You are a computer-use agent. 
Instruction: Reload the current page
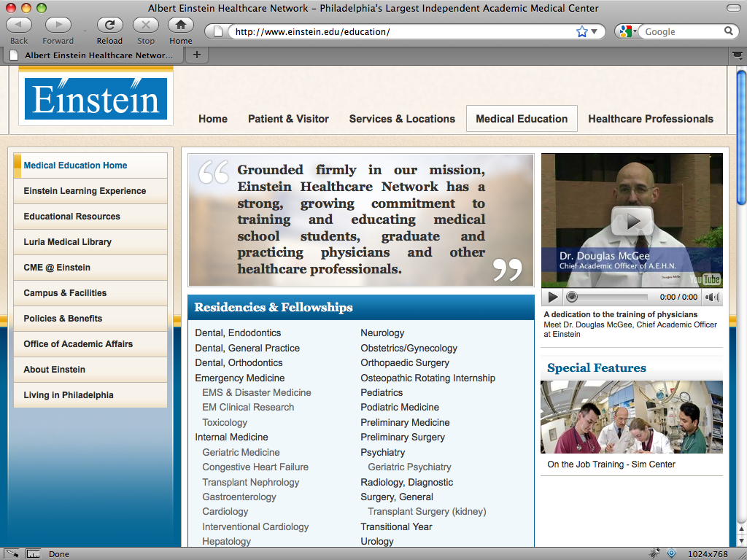tap(109, 25)
